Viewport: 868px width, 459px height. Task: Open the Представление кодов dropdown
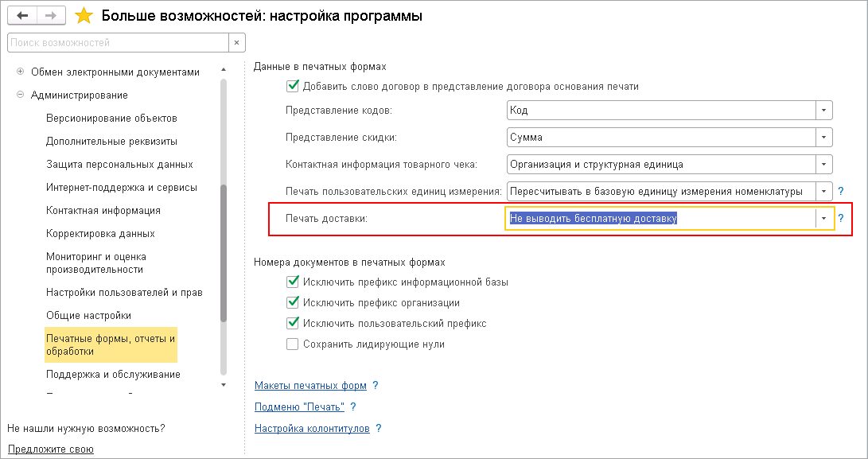(824, 111)
